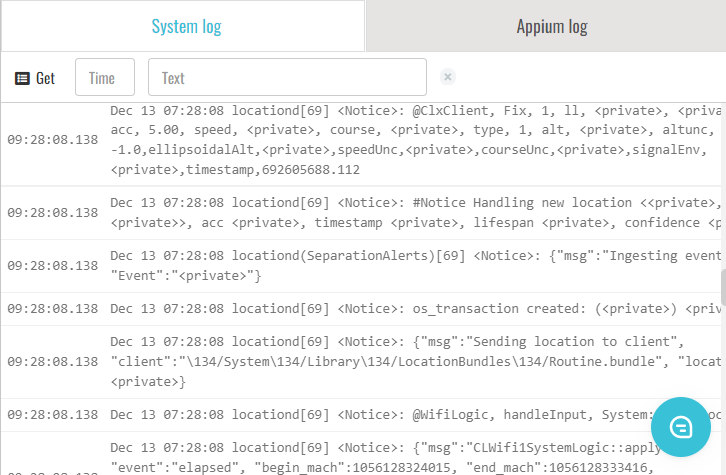
Task: Click the list icon beside Get
Action: point(22,78)
